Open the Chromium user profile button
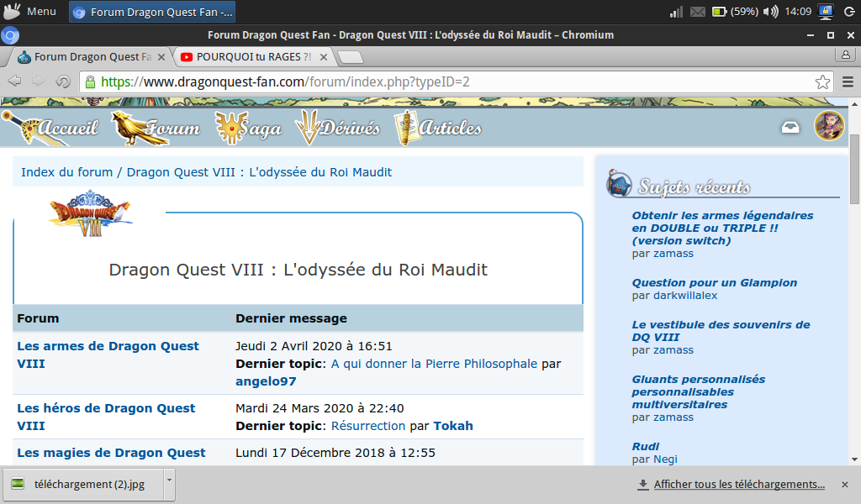Viewport: 861px width, 504px height. pos(846,55)
